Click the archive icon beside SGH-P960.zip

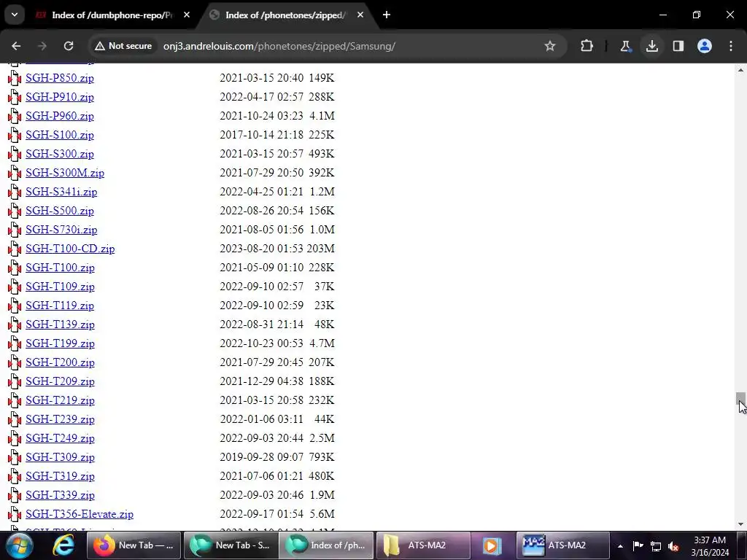(15, 117)
